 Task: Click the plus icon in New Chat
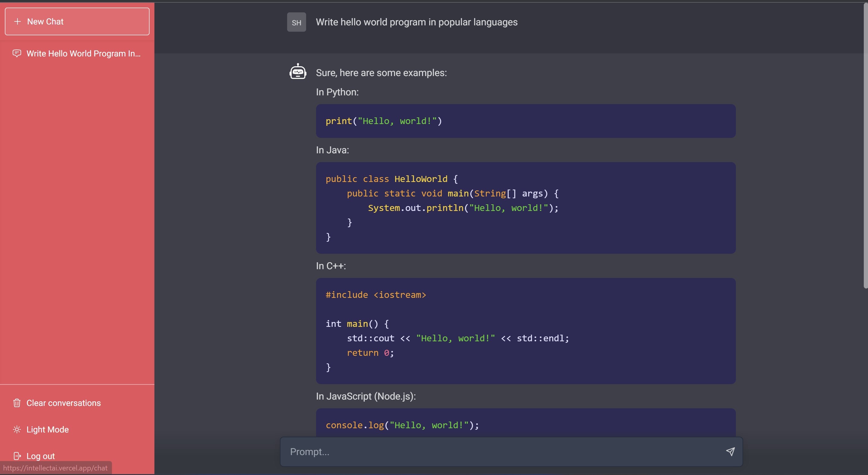point(17,21)
